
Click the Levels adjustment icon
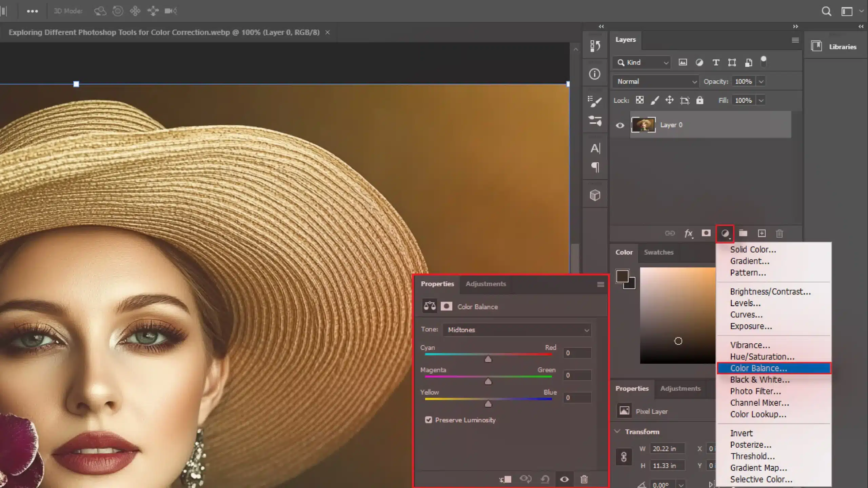pyautogui.click(x=745, y=303)
